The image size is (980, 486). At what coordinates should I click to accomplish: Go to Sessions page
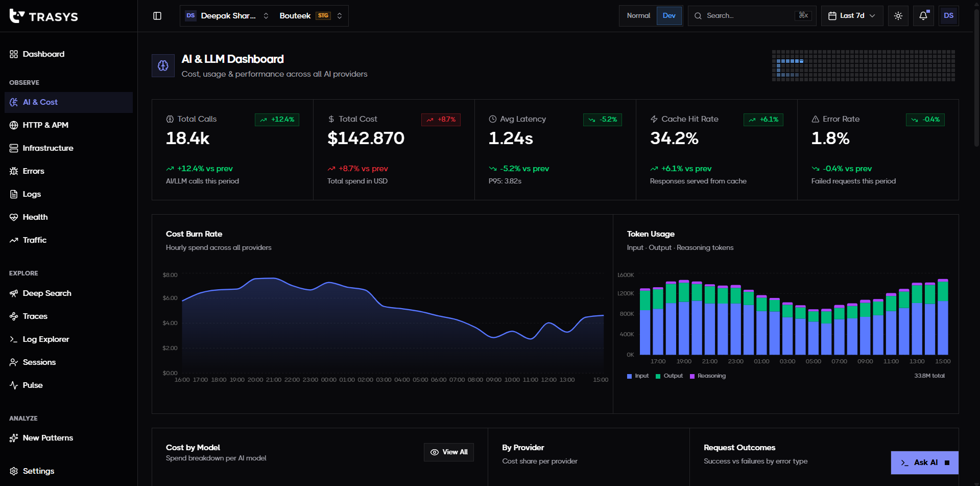(x=68, y=362)
